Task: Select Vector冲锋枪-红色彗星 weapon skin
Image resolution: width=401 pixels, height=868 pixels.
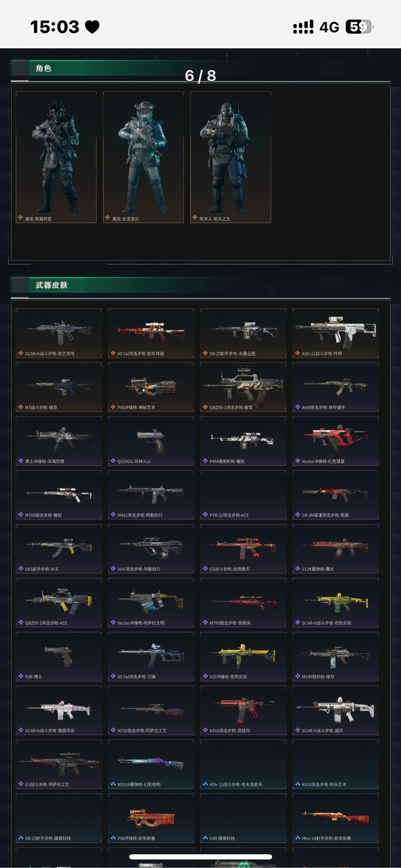Action: point(336,441)
